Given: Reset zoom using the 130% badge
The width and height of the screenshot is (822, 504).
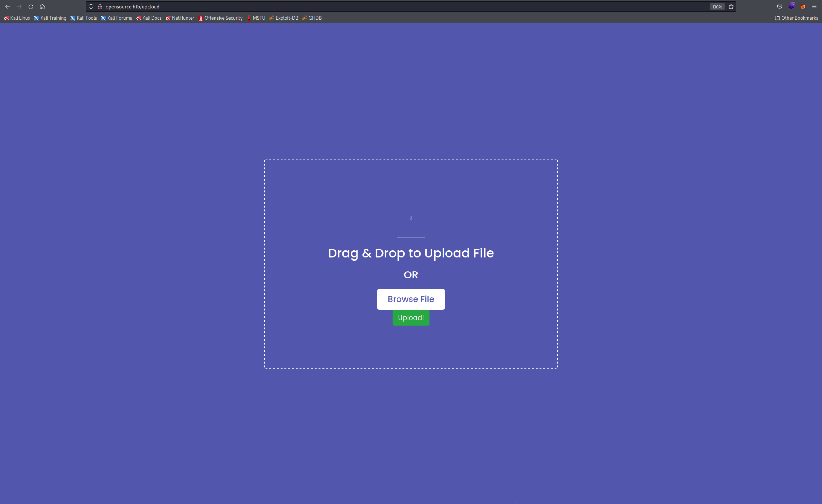Looking at the screenshot, I should 717,7.
